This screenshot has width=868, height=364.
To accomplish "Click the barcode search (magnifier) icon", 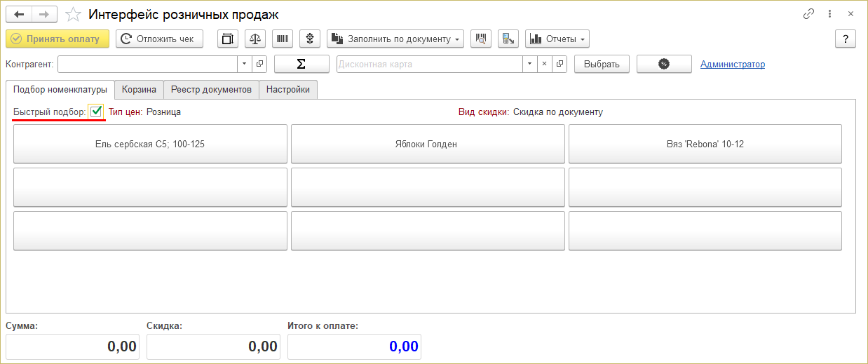I will 481,39.
